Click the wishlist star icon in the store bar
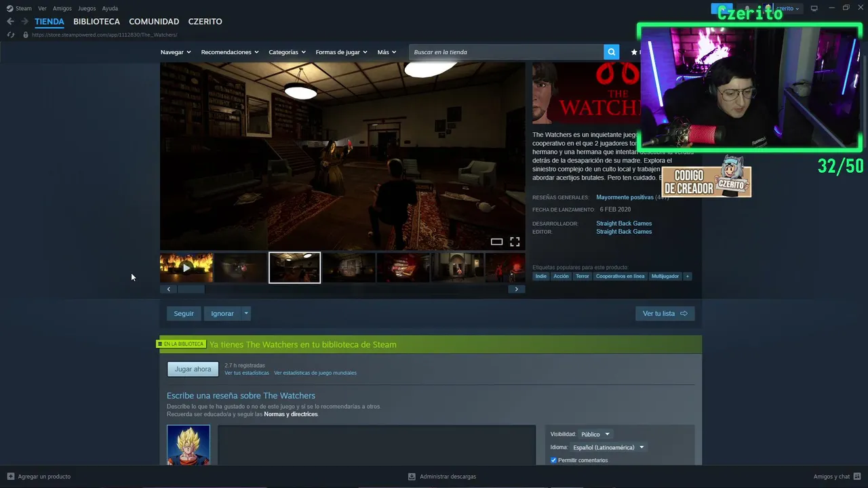This screenshot has height=488, width=868. (634, 52)
